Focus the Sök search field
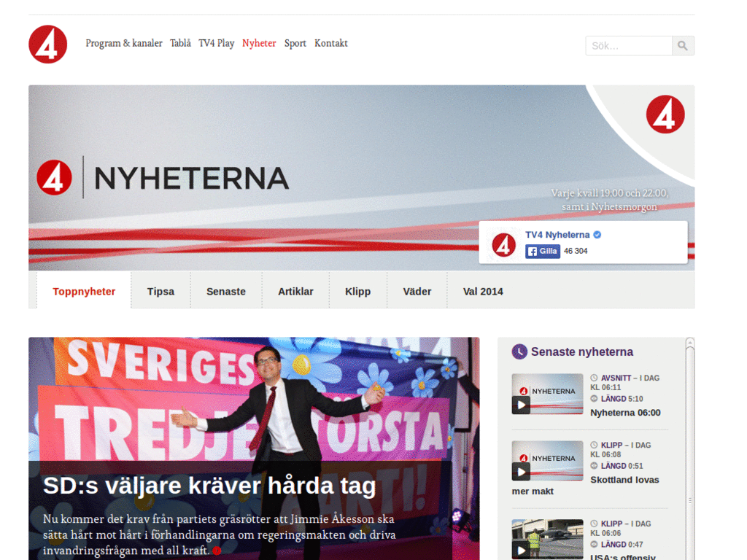The width and height of the screenshot is (747, 560). [x=629, y=46]
